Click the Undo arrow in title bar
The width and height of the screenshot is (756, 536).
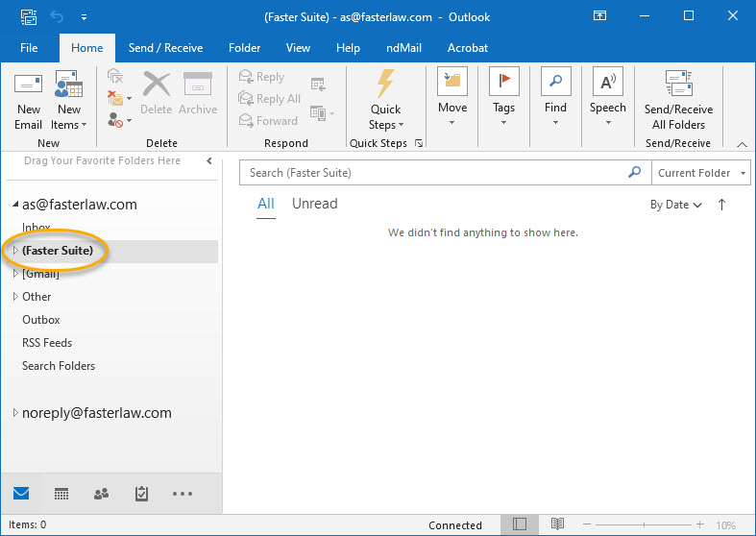tap(57, 17)
